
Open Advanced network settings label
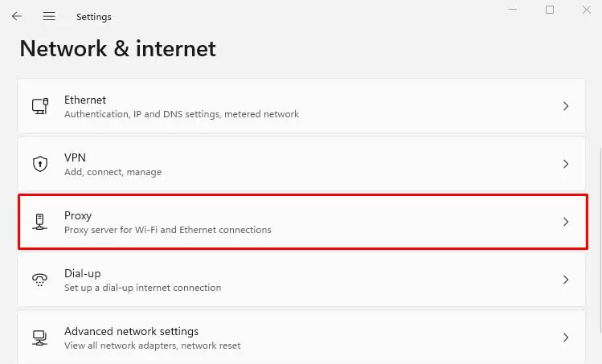[131, 331]
